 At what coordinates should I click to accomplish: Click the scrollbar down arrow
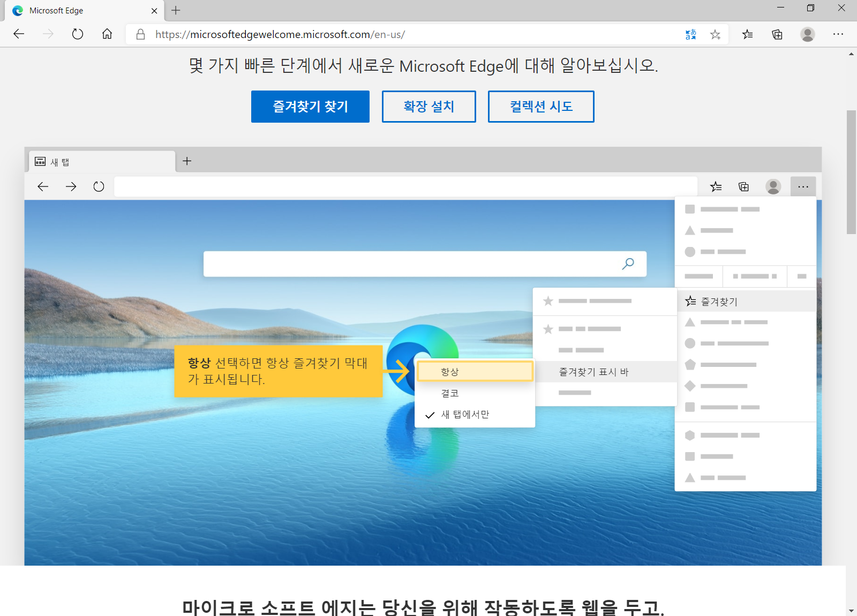click(x=851, y=611)
